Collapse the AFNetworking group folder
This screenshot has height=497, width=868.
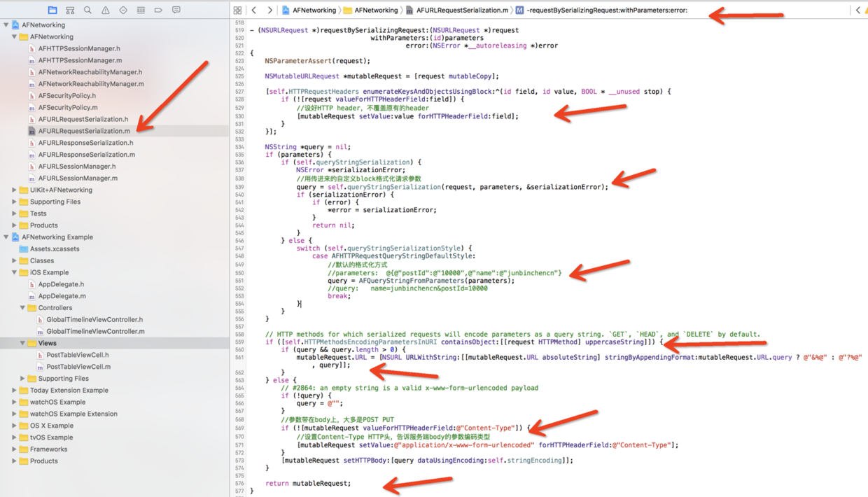tap(15, 37)
